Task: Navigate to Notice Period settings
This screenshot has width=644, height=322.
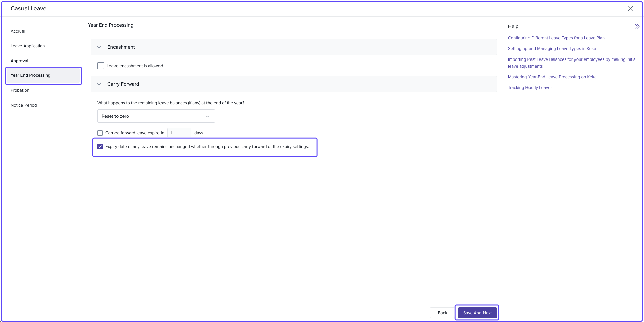Action: 24,105
